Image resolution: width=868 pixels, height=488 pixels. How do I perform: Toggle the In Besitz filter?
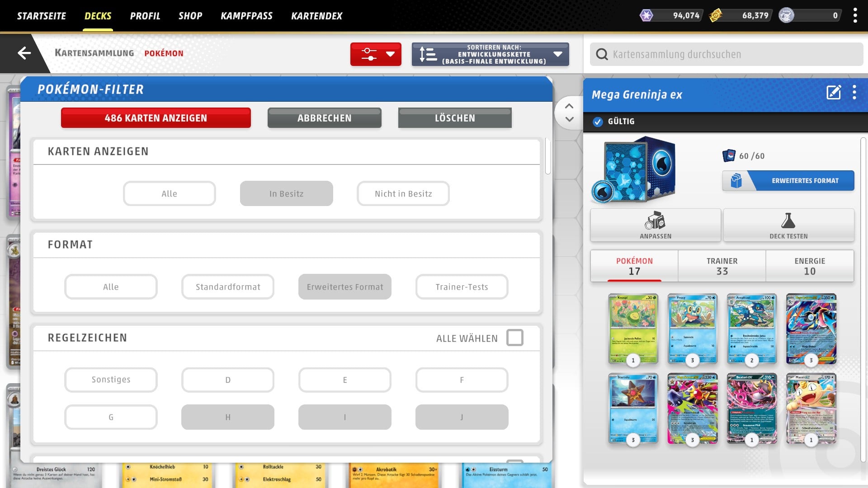(x=286, y=193)
